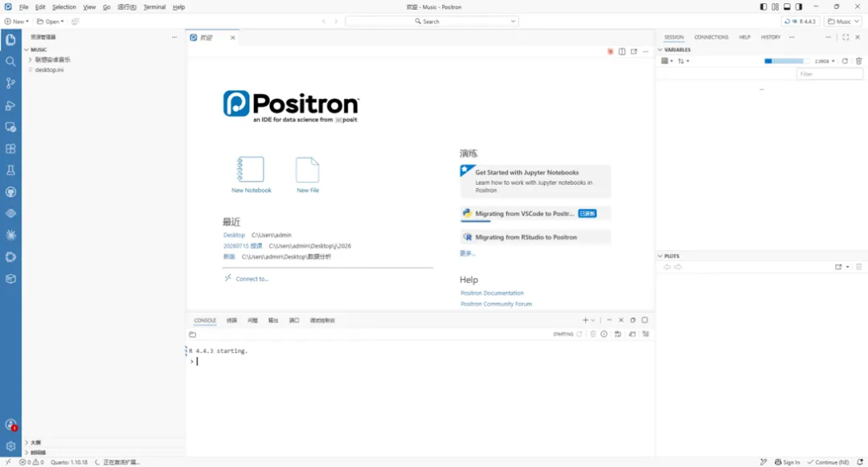The image size is (868, 467).
Task: Toggle console word wrap icon
Action: [618, 334]
